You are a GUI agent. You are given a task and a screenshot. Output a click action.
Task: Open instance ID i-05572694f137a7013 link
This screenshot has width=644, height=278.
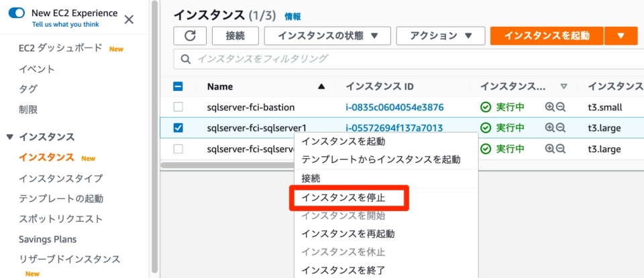pos(394,128)
